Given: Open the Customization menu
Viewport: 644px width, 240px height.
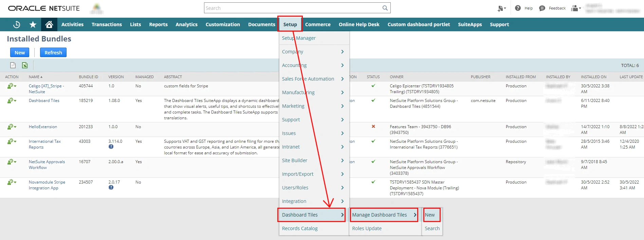Looking at the screenshot, I should 223,24.
